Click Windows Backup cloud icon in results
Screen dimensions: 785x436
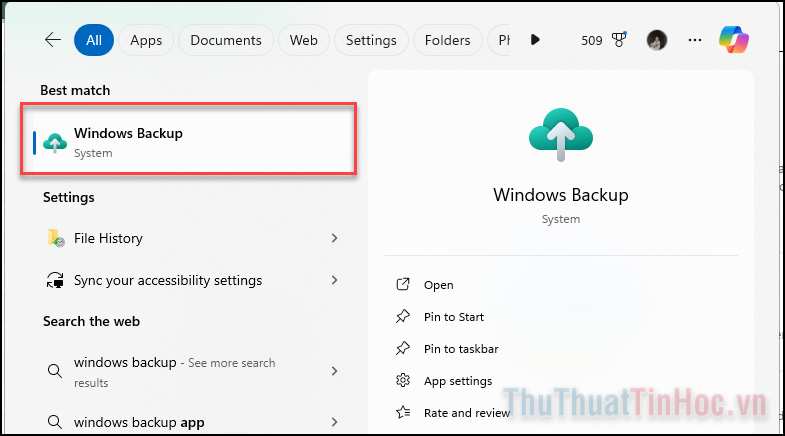click(55, 143)
